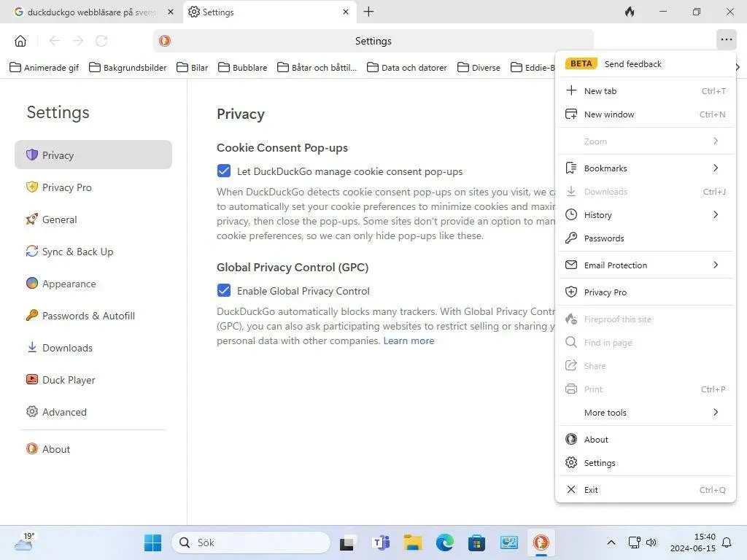This screenshot has width=747, height=560.
Task: Click the Downloads menu entry
Action: click(646, 192)
